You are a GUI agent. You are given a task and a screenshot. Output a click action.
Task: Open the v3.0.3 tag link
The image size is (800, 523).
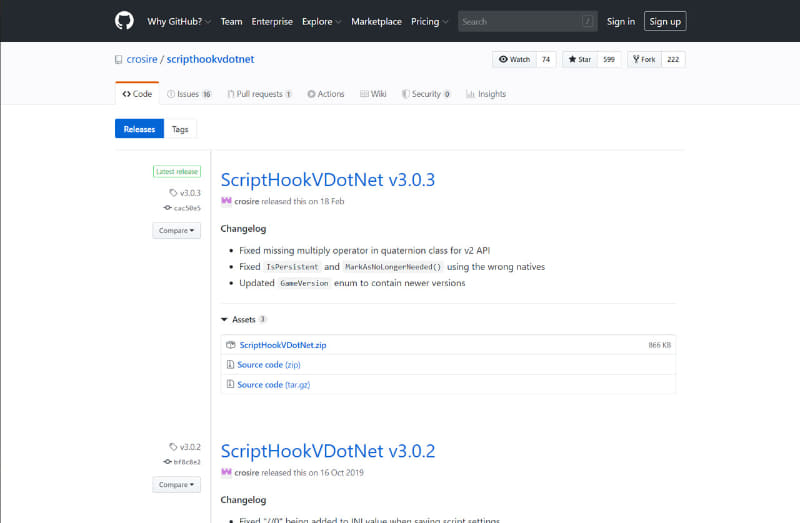point(185,193)
